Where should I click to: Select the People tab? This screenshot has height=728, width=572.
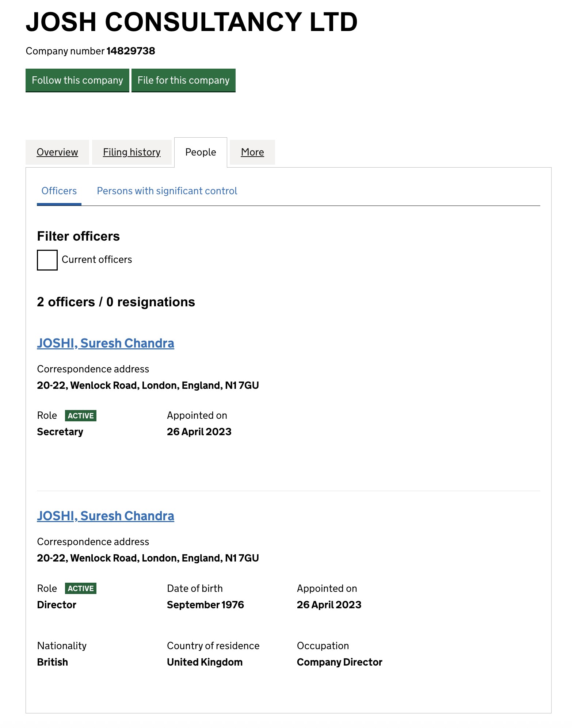(x=201, y=152)
